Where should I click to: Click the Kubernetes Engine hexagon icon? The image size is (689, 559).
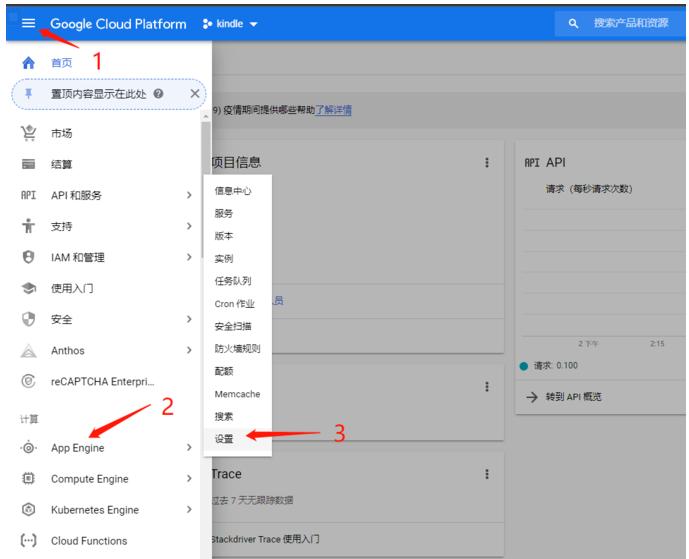(29, 509)
